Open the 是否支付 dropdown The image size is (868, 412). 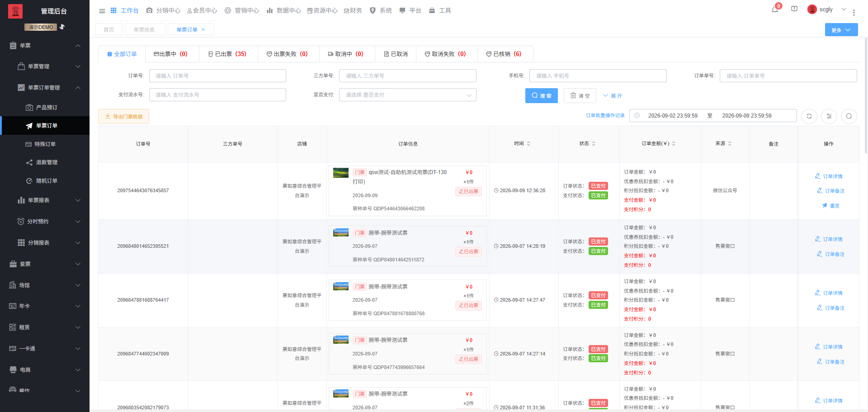pos(408,95)
